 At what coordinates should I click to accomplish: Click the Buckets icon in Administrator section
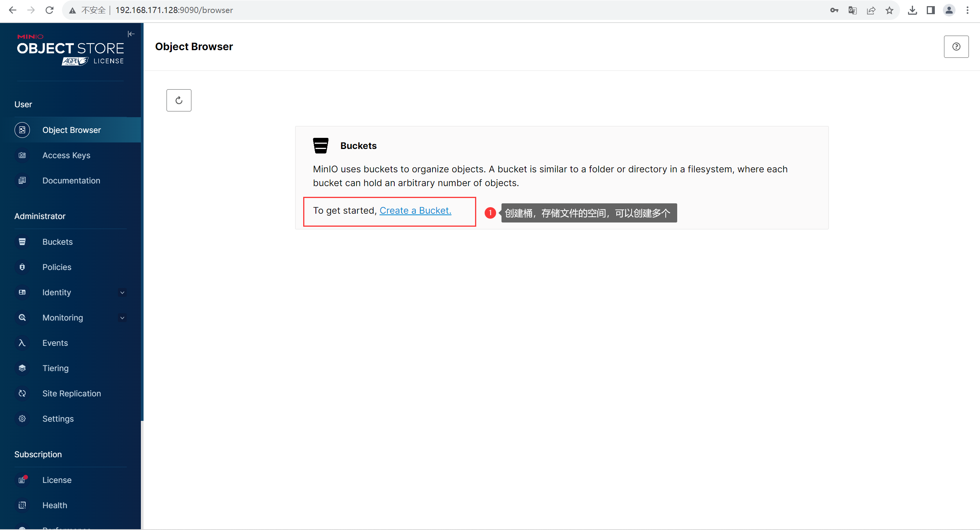click(22, 242)
